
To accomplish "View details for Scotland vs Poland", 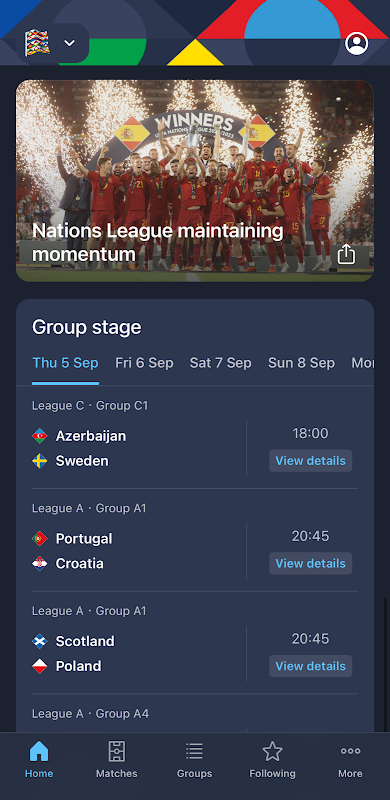I will point(310,666).
